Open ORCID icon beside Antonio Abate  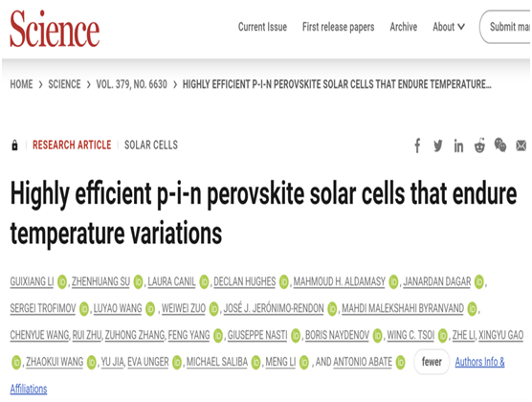[400, 362]
